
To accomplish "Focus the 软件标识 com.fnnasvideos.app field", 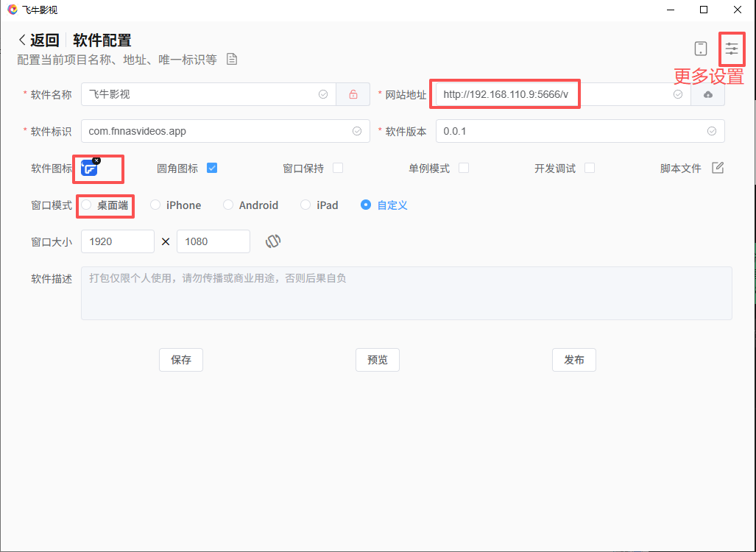I will click(x=225, y=131).
